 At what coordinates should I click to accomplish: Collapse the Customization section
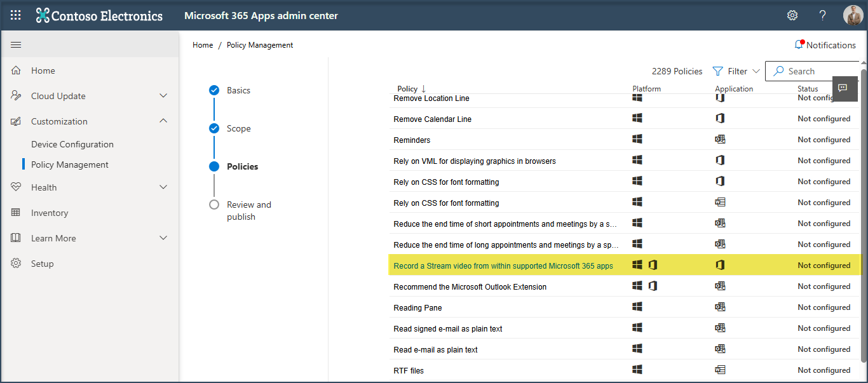click(x=163, y=121)
